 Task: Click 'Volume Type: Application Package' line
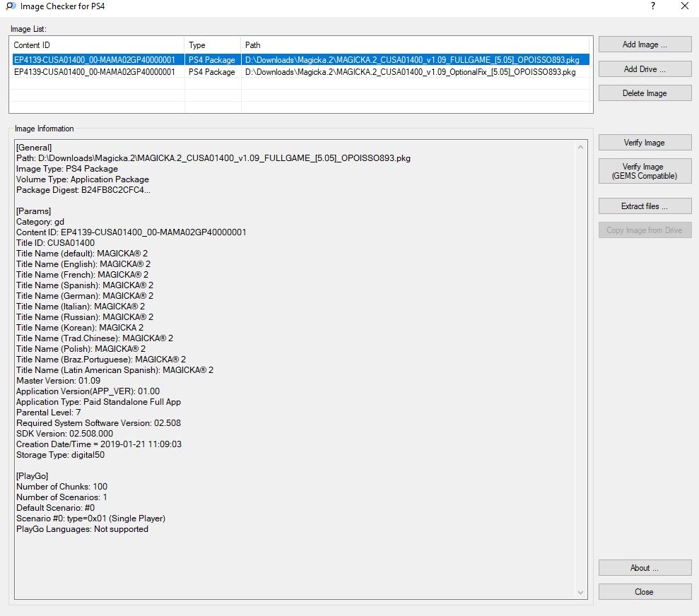click(x=83, y=179)
